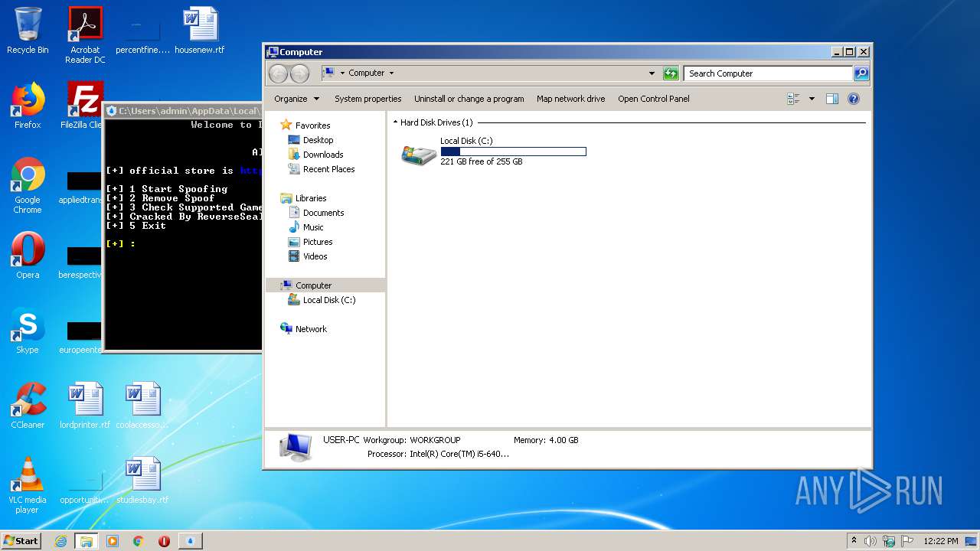
Task: Launch the Google Chrome desktop shortcut
Action: tap(28, 185)
